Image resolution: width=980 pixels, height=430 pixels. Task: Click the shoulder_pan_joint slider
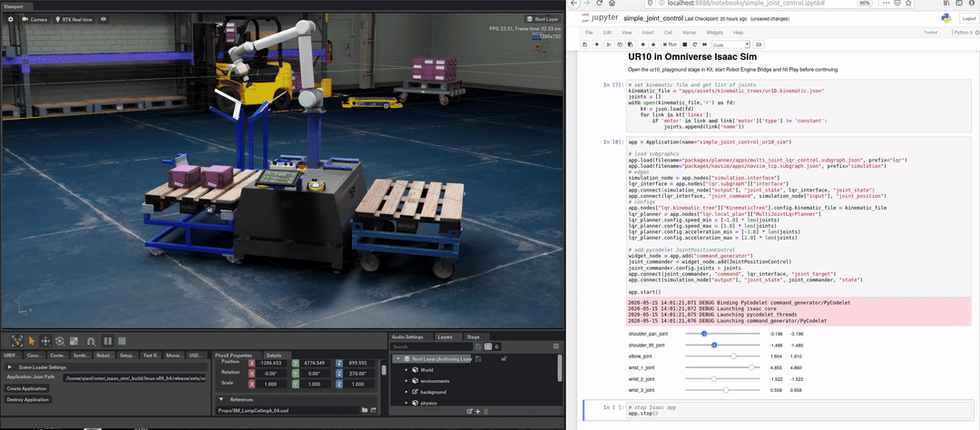pos(722,334)
